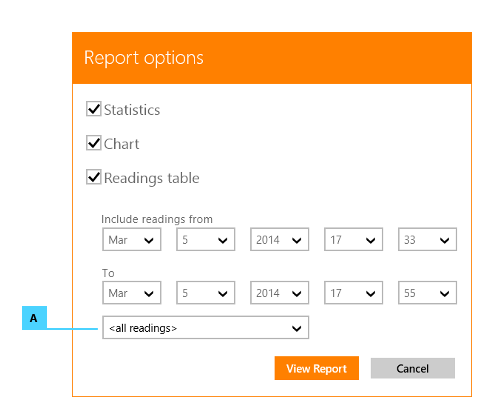Click the View Report button

coord(317,368)
